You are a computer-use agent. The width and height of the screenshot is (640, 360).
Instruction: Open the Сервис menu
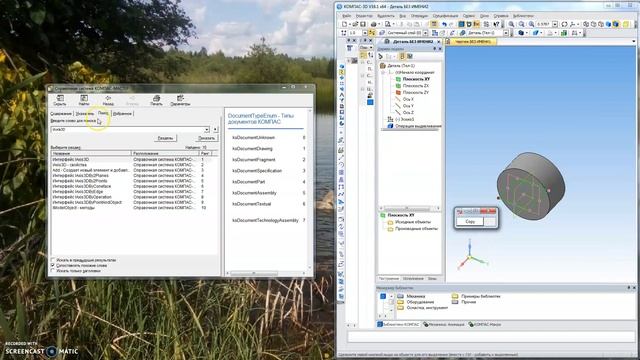469,16
